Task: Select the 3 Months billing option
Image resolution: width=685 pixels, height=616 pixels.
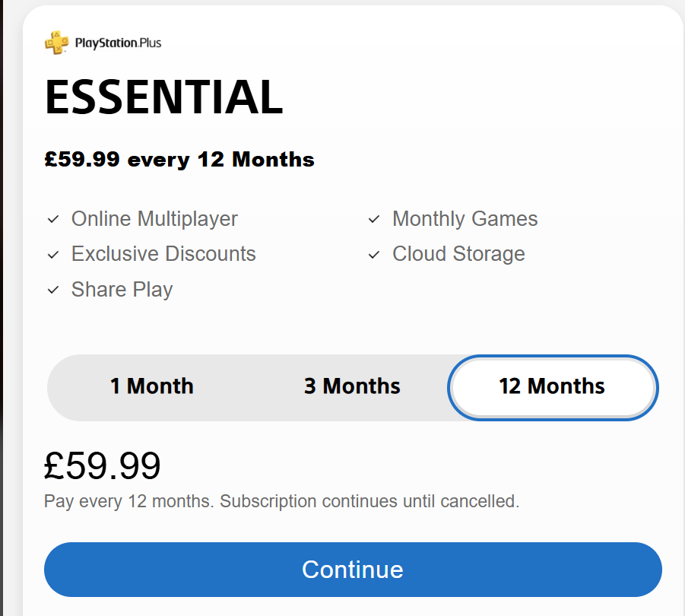Action: pos(352,386)
